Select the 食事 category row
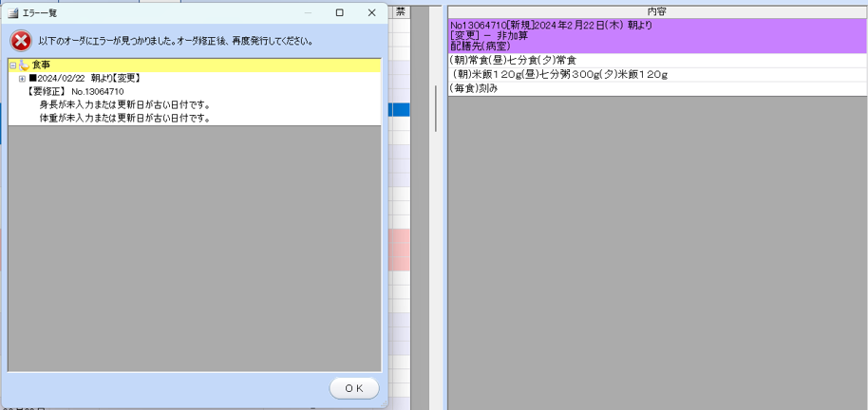Screen dimensions: 868x410 195,65
